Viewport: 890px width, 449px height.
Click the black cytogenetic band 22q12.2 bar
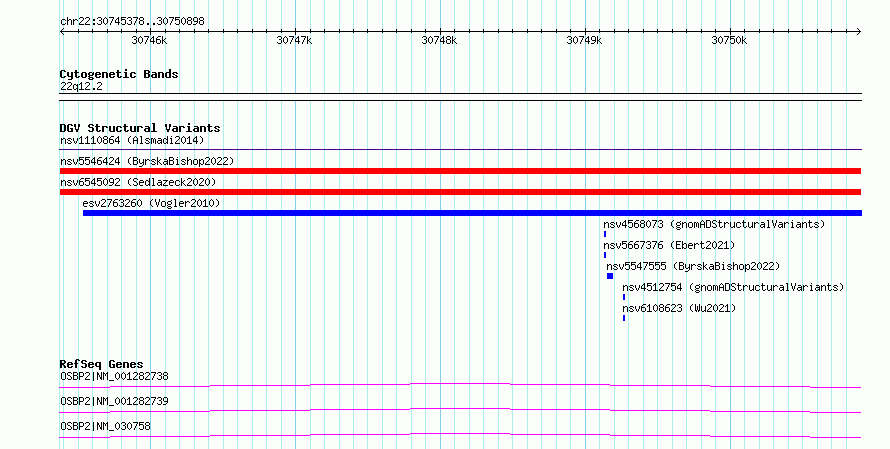[x=460, y=97]
